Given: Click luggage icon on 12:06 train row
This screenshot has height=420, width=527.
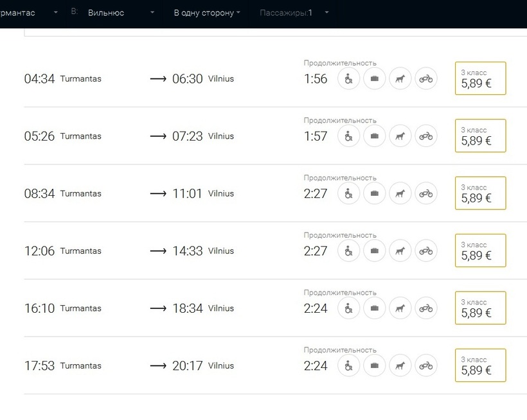Looking at the screenshot, I should pyautogui.click(x=375, y=250).
